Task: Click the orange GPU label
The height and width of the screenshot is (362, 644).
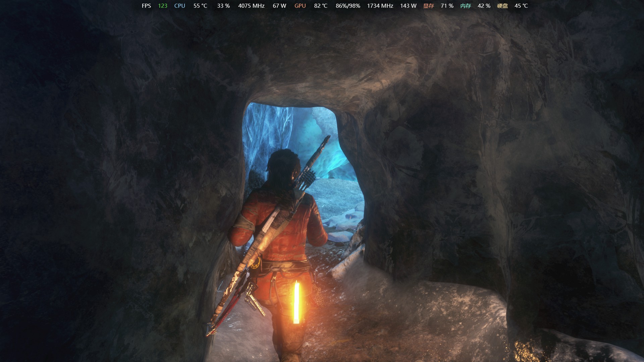Action: pos(300,6)
